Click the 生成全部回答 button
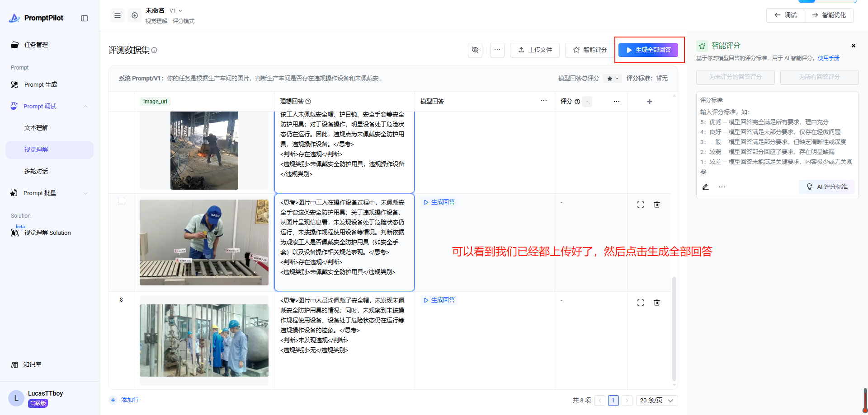Image resolution: width=868 pixels, height=415 pixels. point(648,50)
